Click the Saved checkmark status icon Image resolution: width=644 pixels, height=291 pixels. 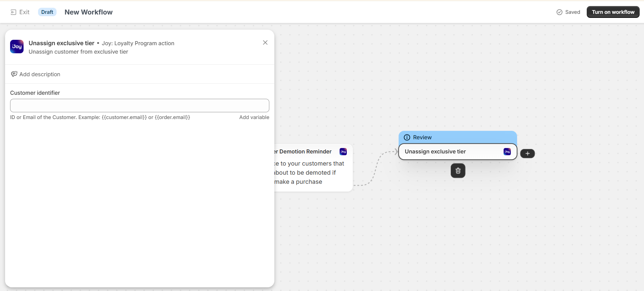(560, 12)
